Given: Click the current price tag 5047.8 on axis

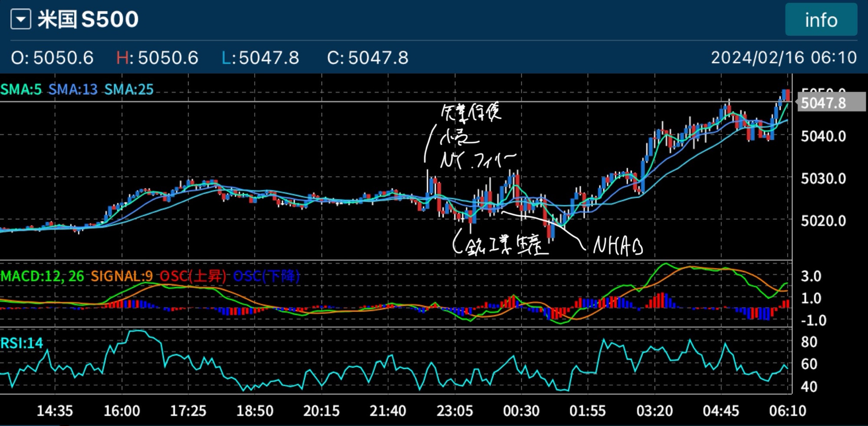Looking at the screenshot, I should [x=823, y=103].
